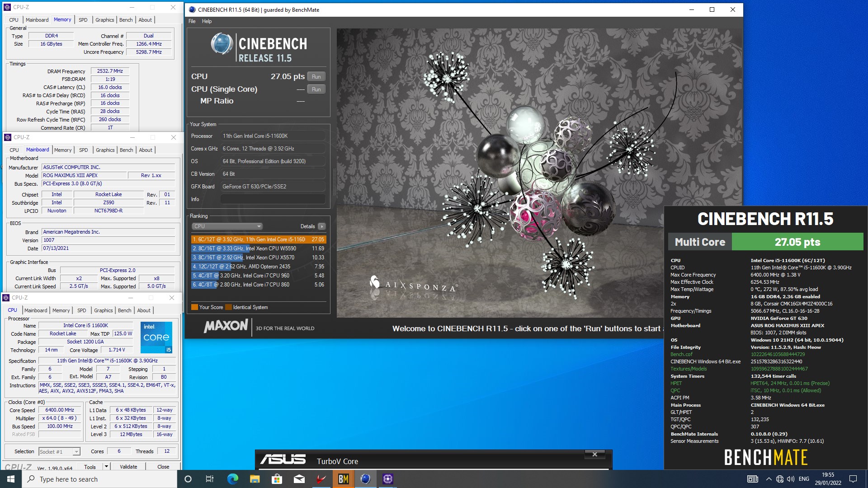
Task: Click Tools button in CPU-Z
Action: [90, 467]
